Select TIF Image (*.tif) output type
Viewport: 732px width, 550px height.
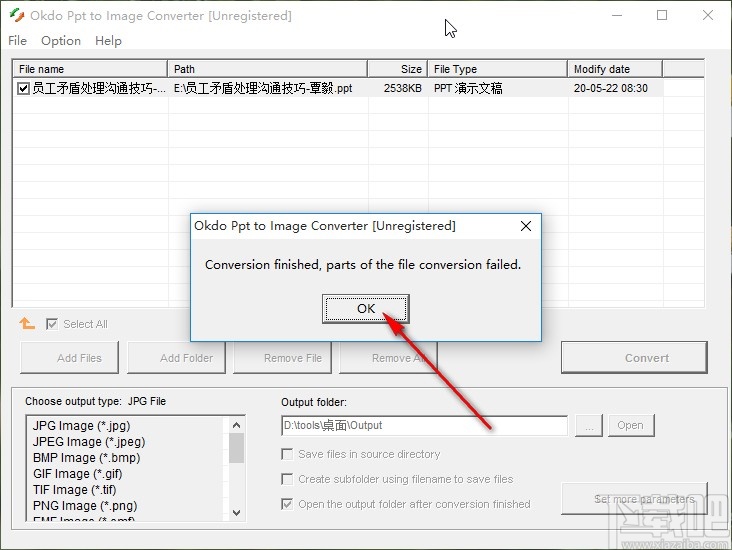pyautogui.click(x=75, y=489)
